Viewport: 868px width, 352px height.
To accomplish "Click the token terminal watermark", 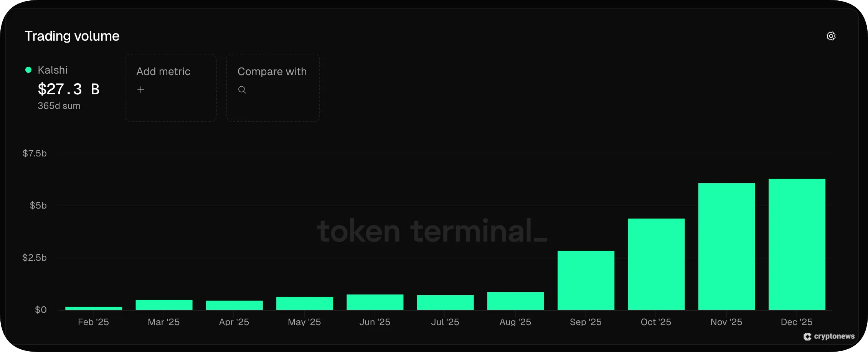I will click(432, 230).
